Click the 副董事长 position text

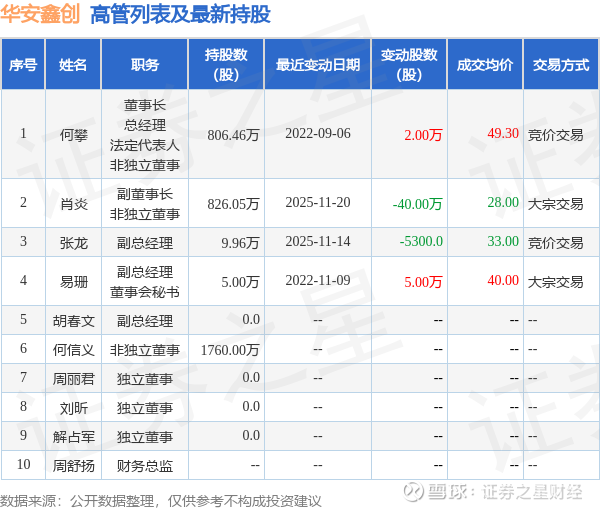[145, 194]
